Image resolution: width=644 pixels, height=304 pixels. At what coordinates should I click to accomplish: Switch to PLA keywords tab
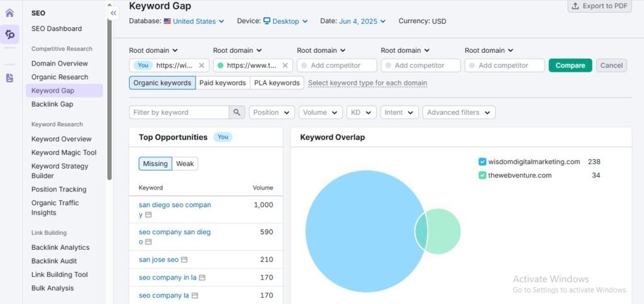tap(277, 82)
